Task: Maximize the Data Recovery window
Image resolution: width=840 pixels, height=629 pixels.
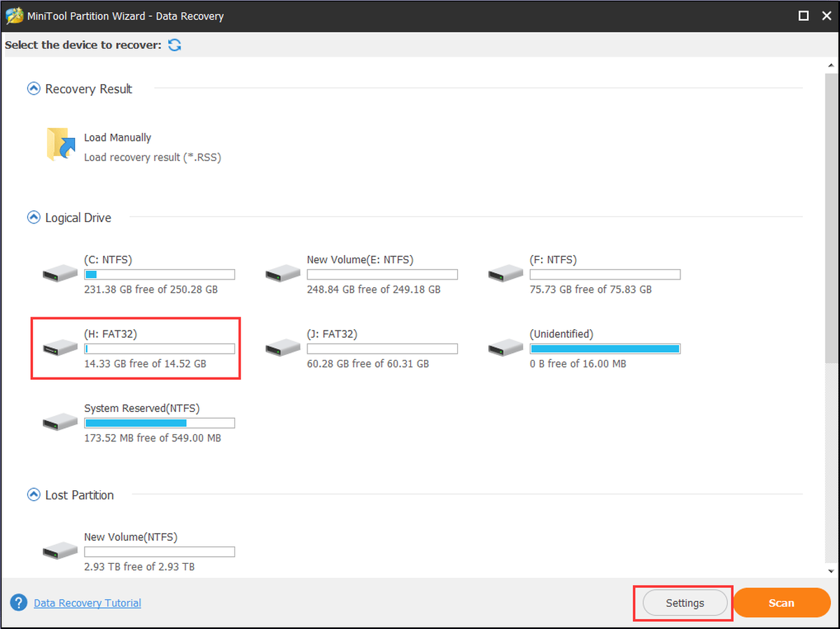Action: [x=804, y=15]
